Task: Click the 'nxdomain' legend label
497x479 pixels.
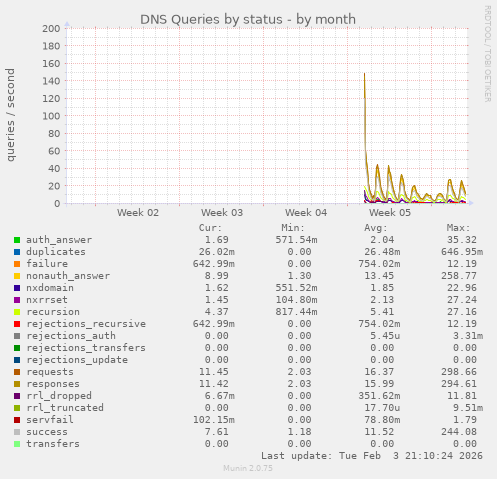Action: (x=50, y=288)
